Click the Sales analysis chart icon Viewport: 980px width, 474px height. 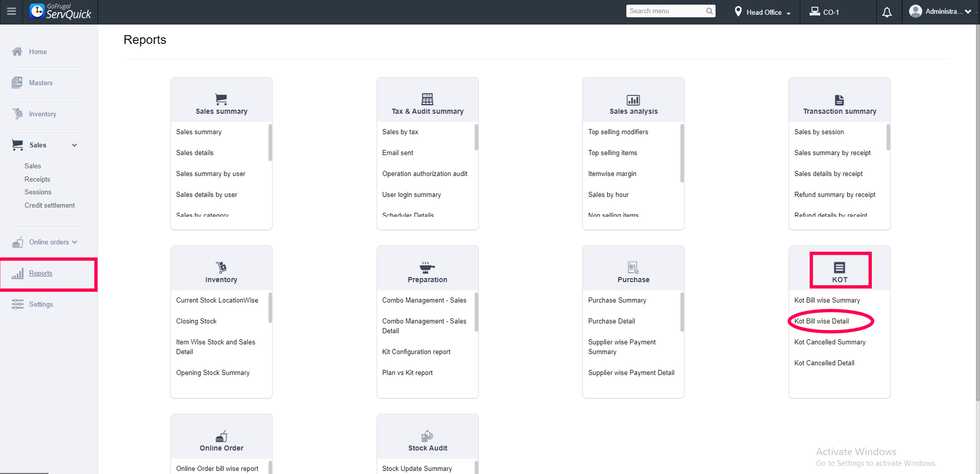[633, 100]
